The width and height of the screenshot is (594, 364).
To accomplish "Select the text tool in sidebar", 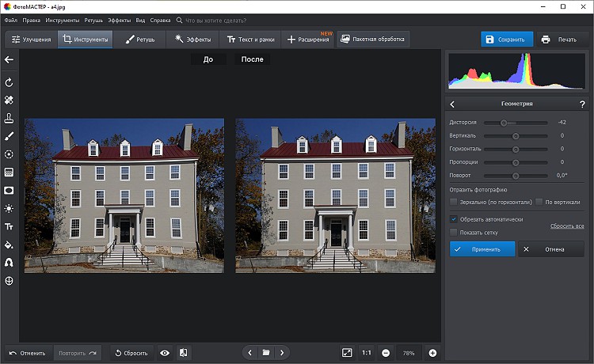I will point(9,226).
